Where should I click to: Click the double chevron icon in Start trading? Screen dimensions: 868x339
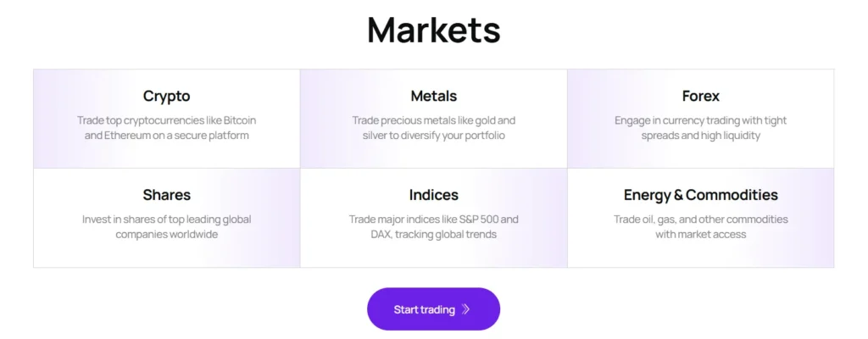click(465, 309)
